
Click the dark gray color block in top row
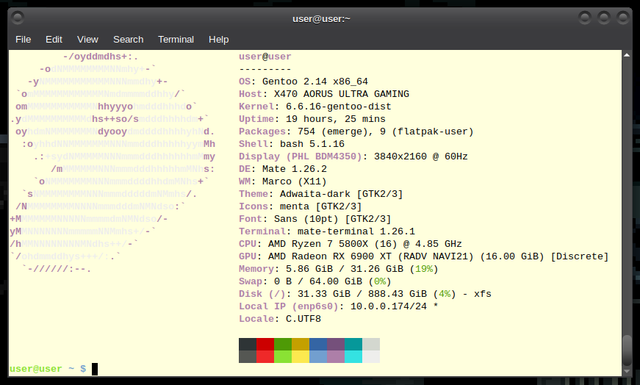pos(248,344)
